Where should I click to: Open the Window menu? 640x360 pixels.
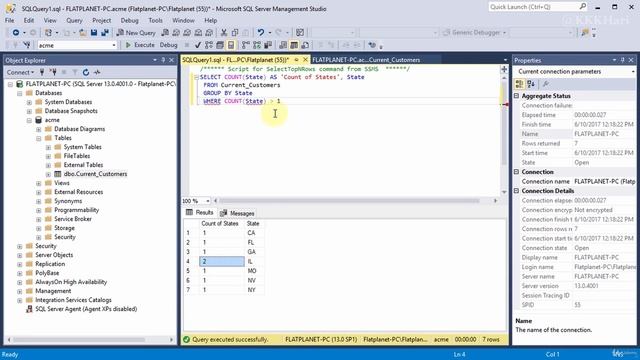(183, 20)
